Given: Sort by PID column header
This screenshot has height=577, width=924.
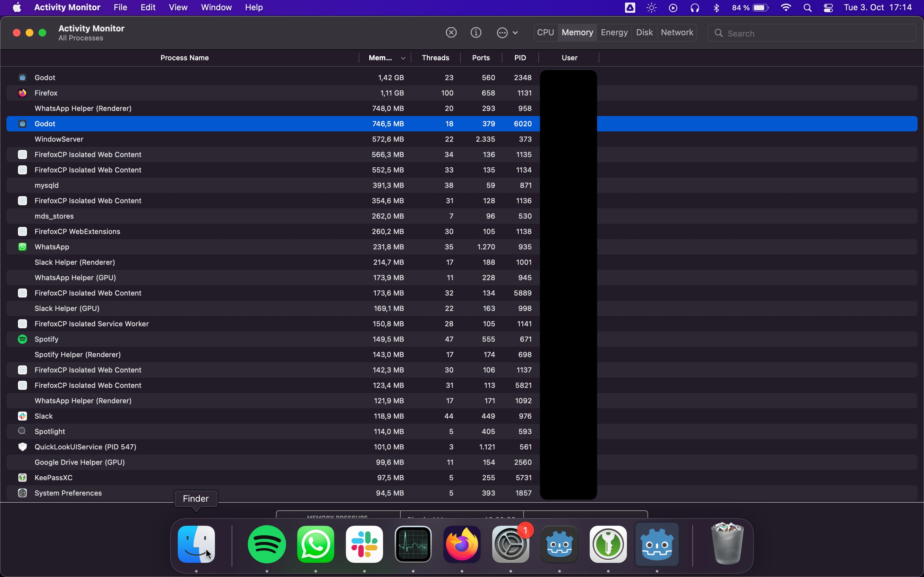Looking at the screenshot, I should click(520, 58).
